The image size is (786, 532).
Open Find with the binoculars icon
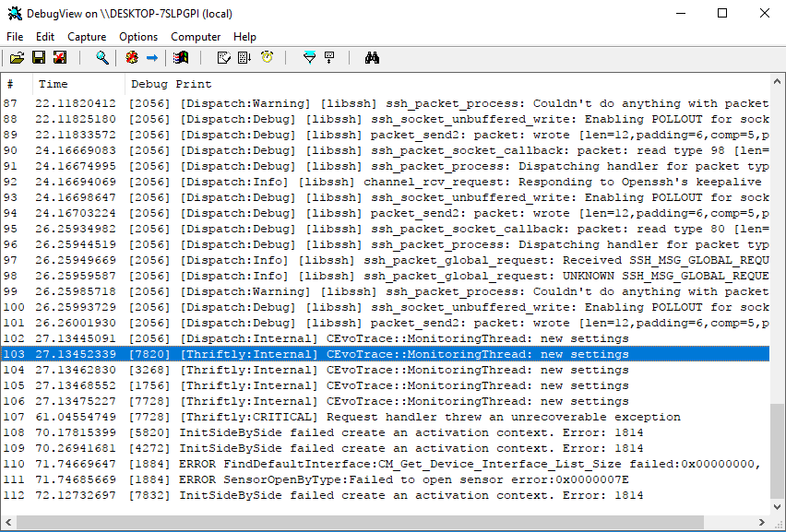(x=371, y=56)
